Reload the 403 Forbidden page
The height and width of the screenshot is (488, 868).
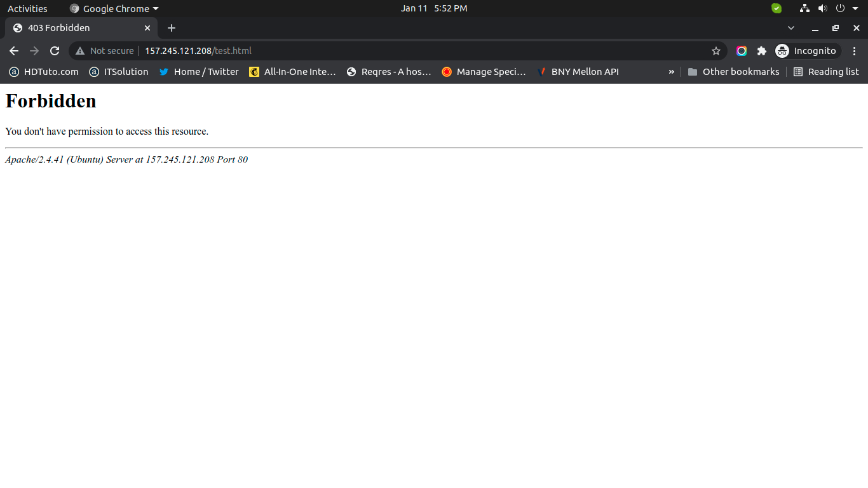[x=55, y=51]
